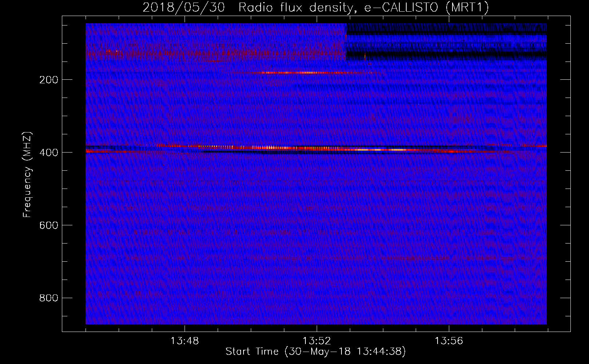Click the 13:52 time tick label
The height and width of the screenshot is (364, 589).
pyautogui.click(x=317, y=341)
